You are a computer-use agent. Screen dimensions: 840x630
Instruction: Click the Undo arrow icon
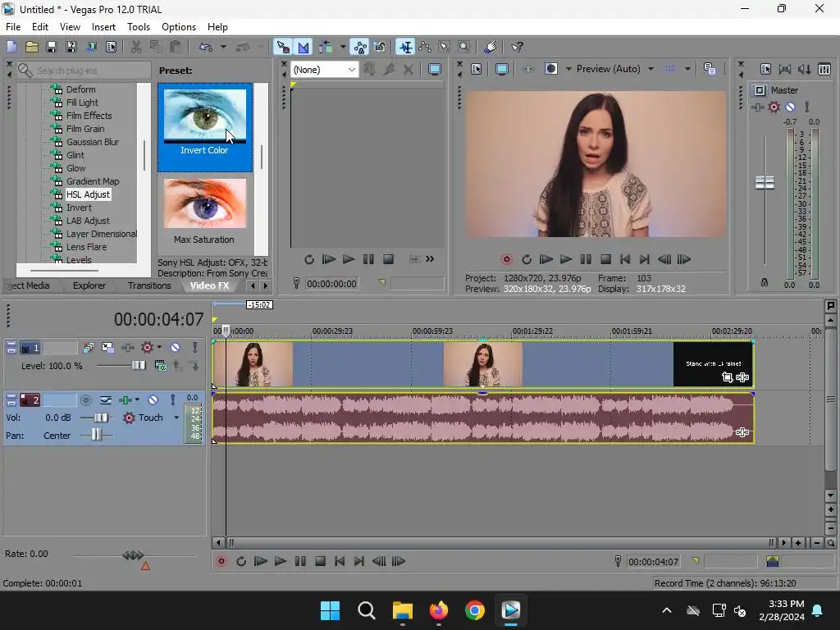[206, 47]
